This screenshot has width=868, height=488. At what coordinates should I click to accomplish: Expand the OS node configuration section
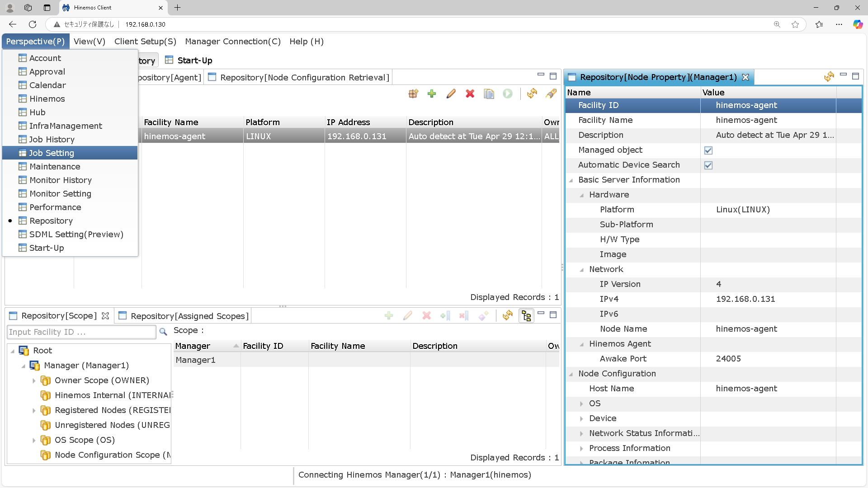(x=581, y=404)
